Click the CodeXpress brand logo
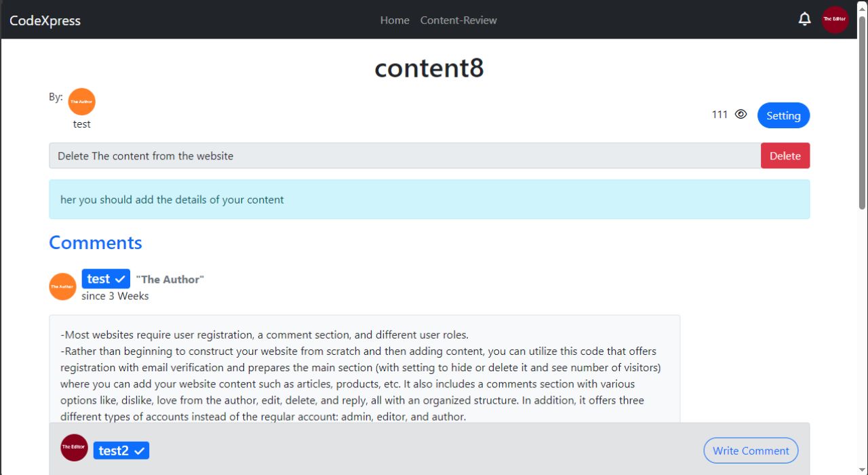 click(45, 20)
